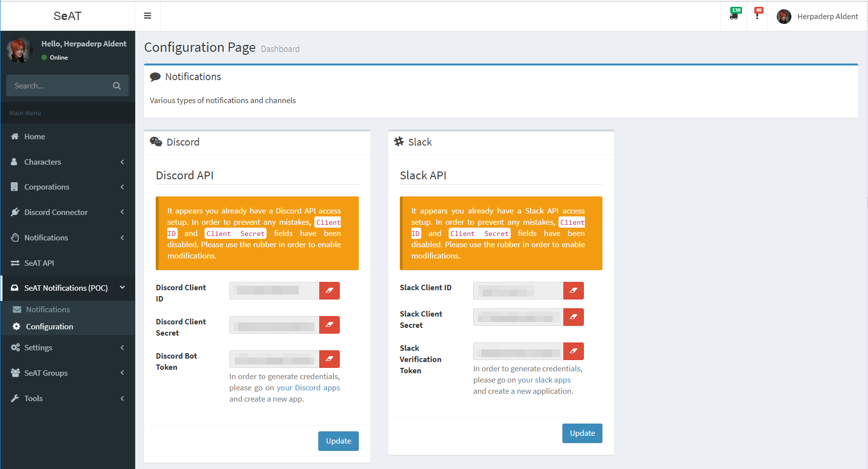868x469 pixels.
Task: Click the user avatar in the top bar
Action: (x=784, y=17)
